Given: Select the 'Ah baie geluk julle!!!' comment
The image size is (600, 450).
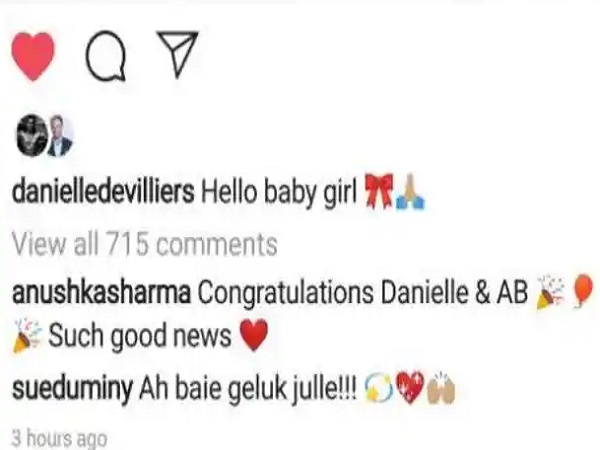Looking at the screenshot, I should pyautogui.click(x=248, y=388).
